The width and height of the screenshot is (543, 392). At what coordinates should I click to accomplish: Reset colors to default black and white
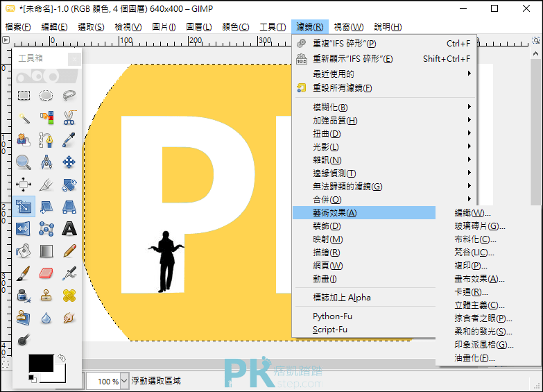click(x=32, y=379)
